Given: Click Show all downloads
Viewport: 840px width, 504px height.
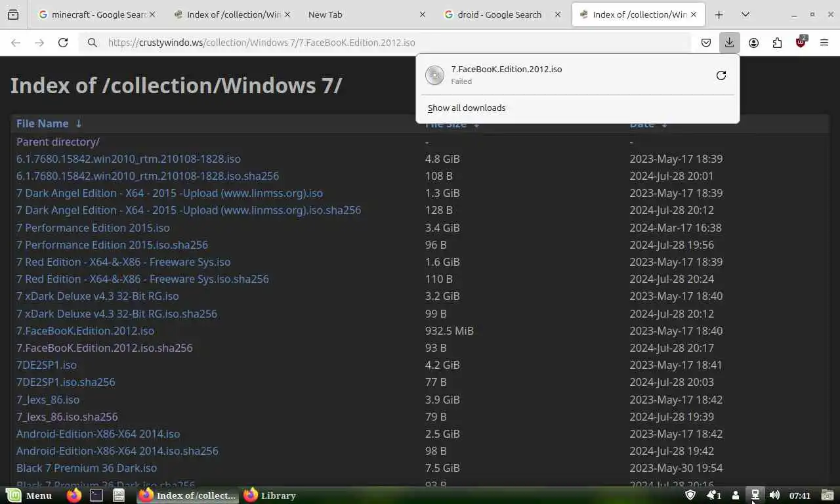Looking at the screenshot, I should (x=467, y=108).
